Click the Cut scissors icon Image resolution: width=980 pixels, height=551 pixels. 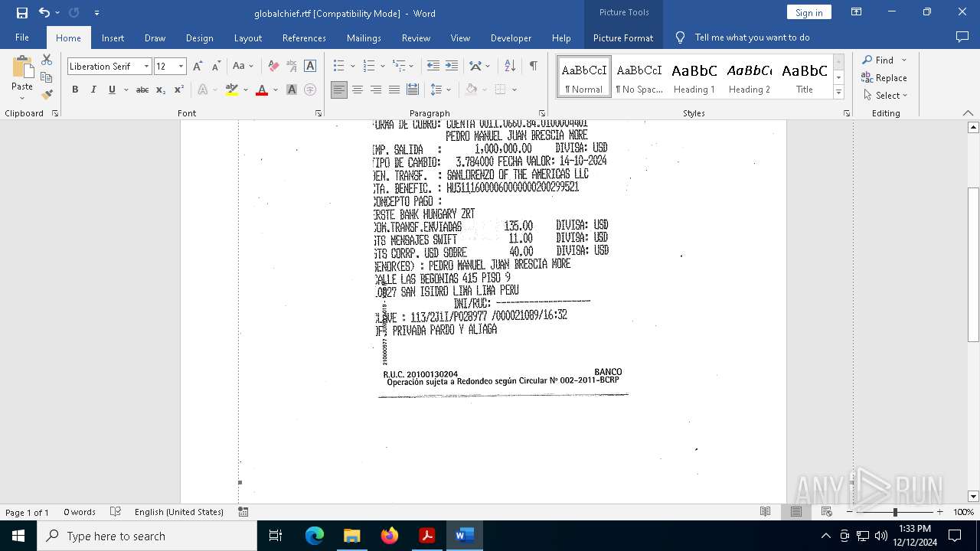coord(47,60)
